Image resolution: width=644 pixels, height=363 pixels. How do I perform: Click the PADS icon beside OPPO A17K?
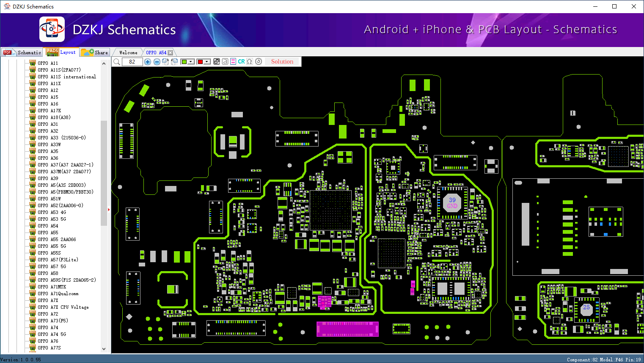[x=33, y=111]
